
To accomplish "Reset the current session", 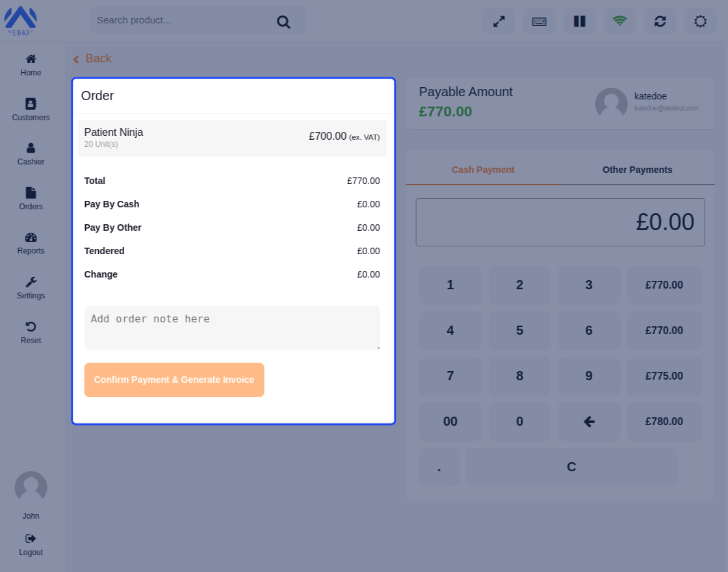I will click(x=31, y=331).
